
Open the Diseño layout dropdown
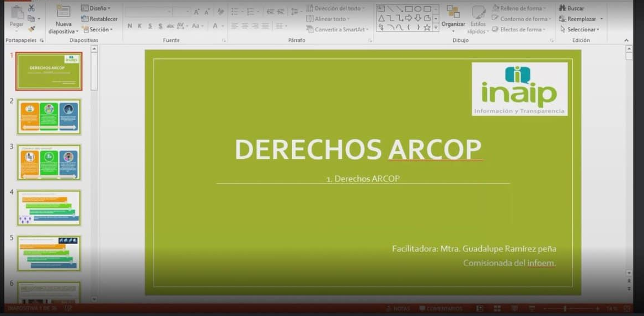[x=96, y=8]
